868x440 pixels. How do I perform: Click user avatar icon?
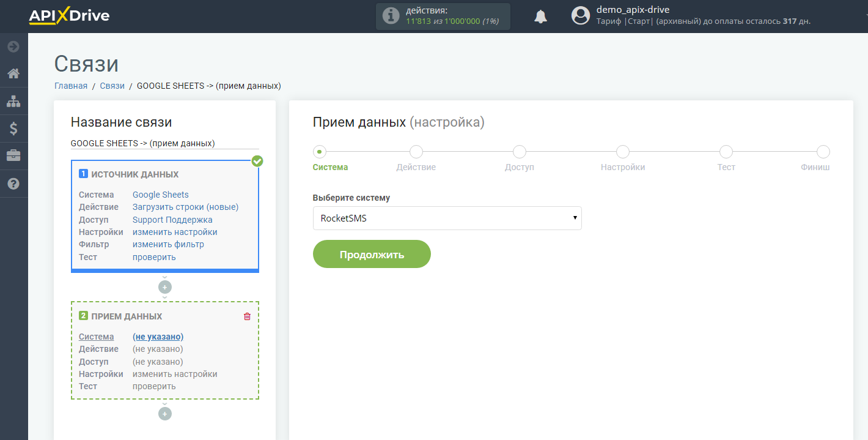click(x=580, y=16)
